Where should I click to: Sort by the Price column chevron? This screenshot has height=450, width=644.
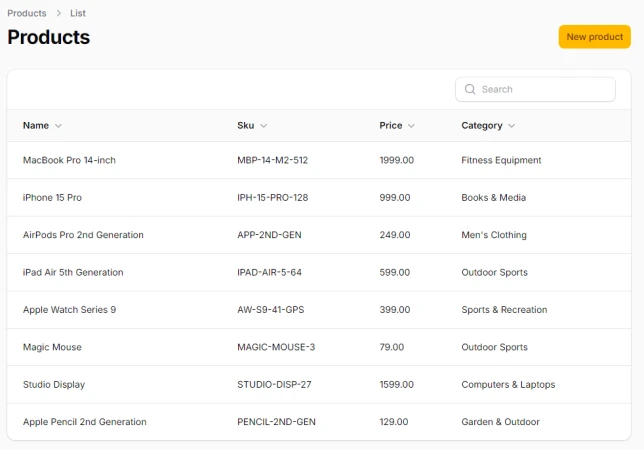[411, 126]
